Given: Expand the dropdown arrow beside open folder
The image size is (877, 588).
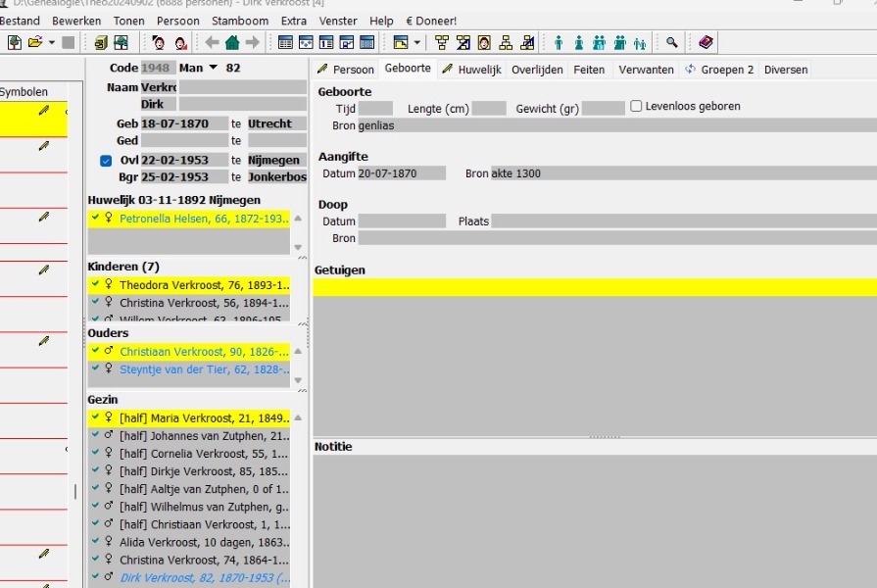Looking at the screenshot, I should [x=50, y=42].
